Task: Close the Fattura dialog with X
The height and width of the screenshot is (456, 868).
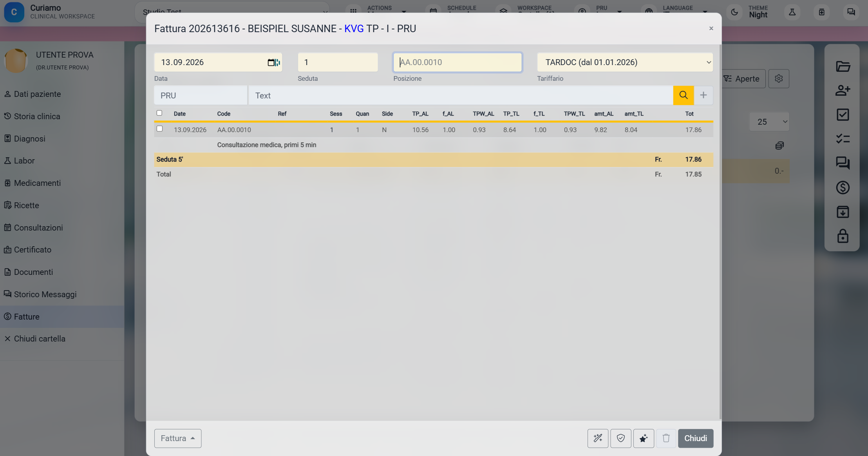Action: point(711,29)
